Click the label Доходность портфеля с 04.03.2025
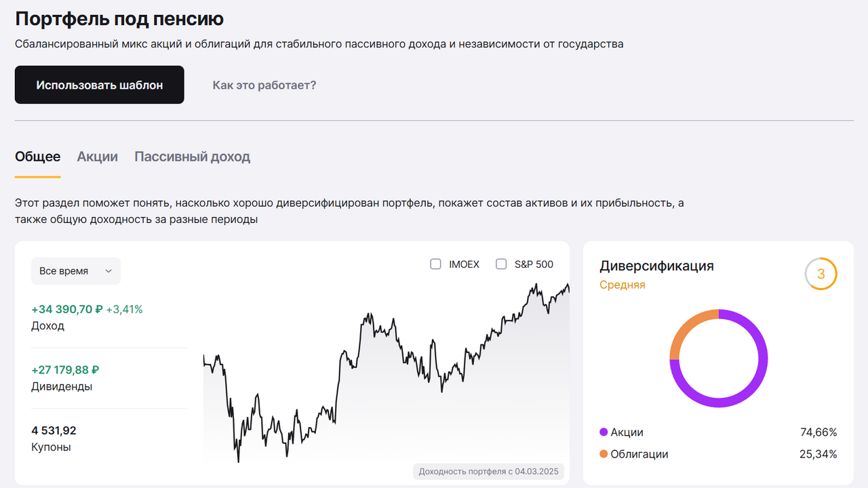The image size is (868, 488). (489, 471)
